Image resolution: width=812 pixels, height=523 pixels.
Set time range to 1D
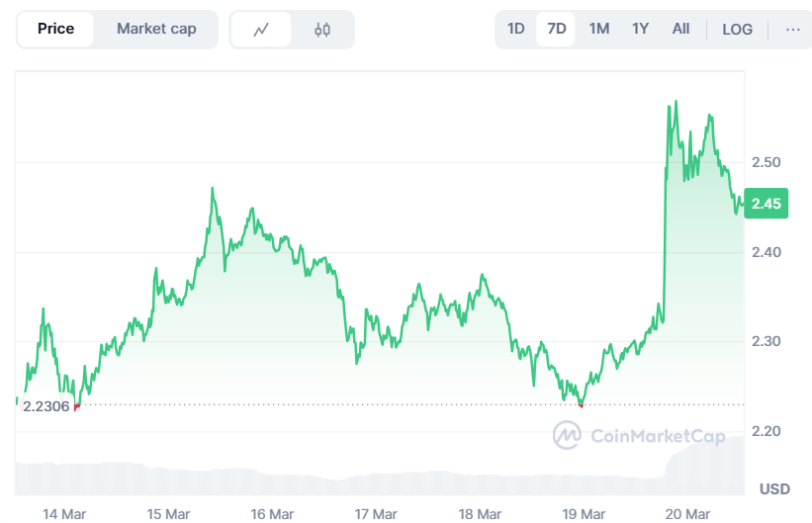(516, 29)
